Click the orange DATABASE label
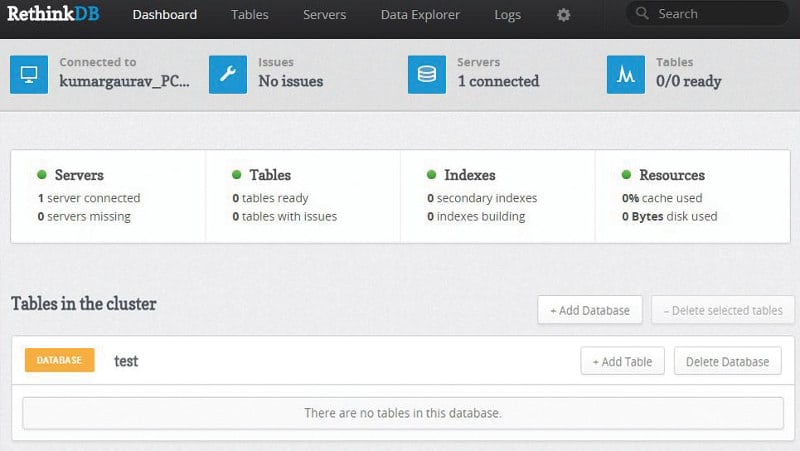The height and width of the screenshot is (451, 800). (59, 360)
